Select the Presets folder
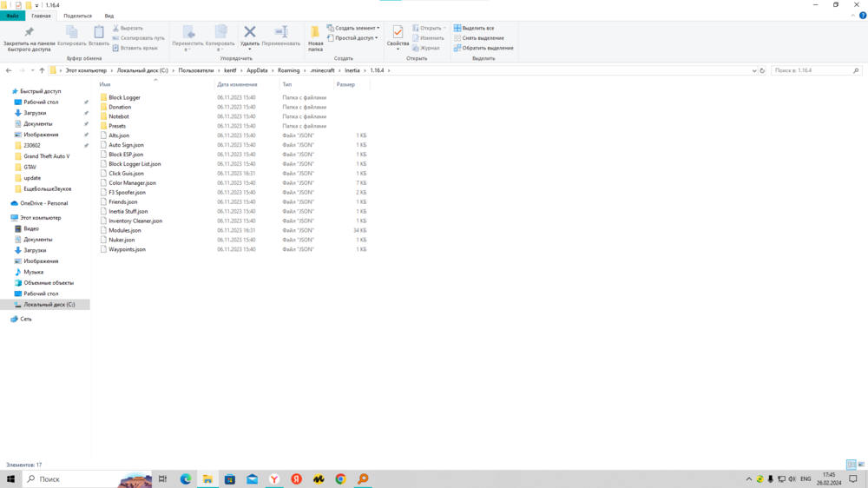Viewport: 868px width, 488px height. coord(117,126)
